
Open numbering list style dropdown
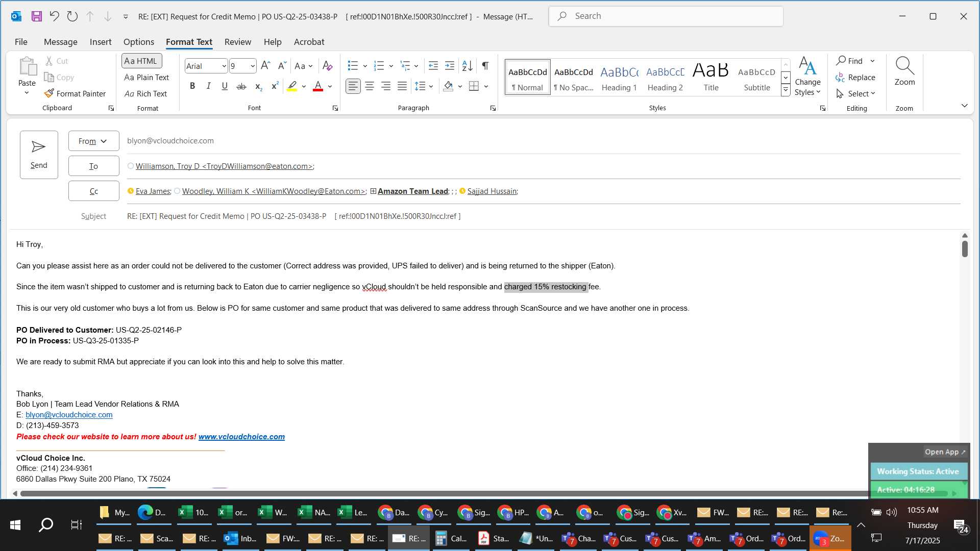coord(391,66)
